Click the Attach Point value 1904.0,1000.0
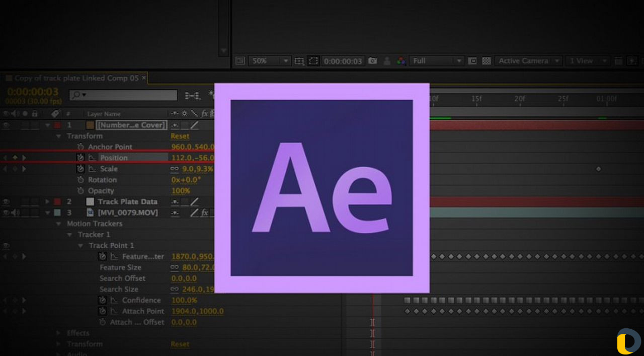Screen dimensions: 644x356 point(198,312)
